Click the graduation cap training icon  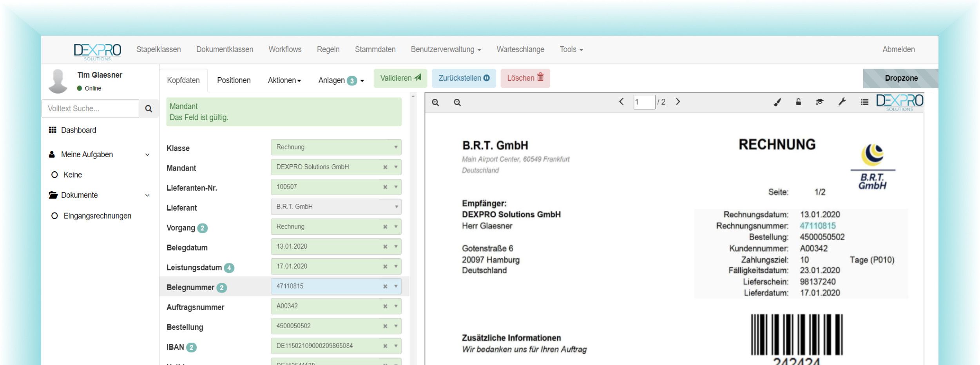point(819,102)
